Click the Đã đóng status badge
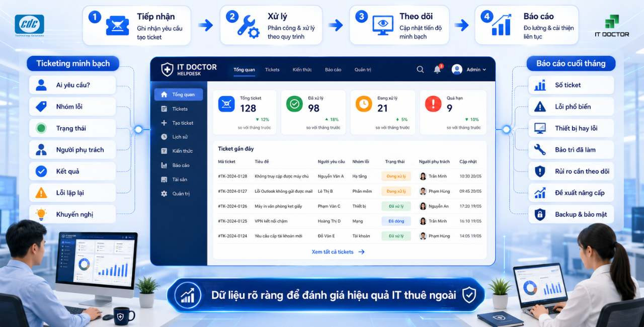Viewport: 644px width, 327px height. [x=396, y=221]
